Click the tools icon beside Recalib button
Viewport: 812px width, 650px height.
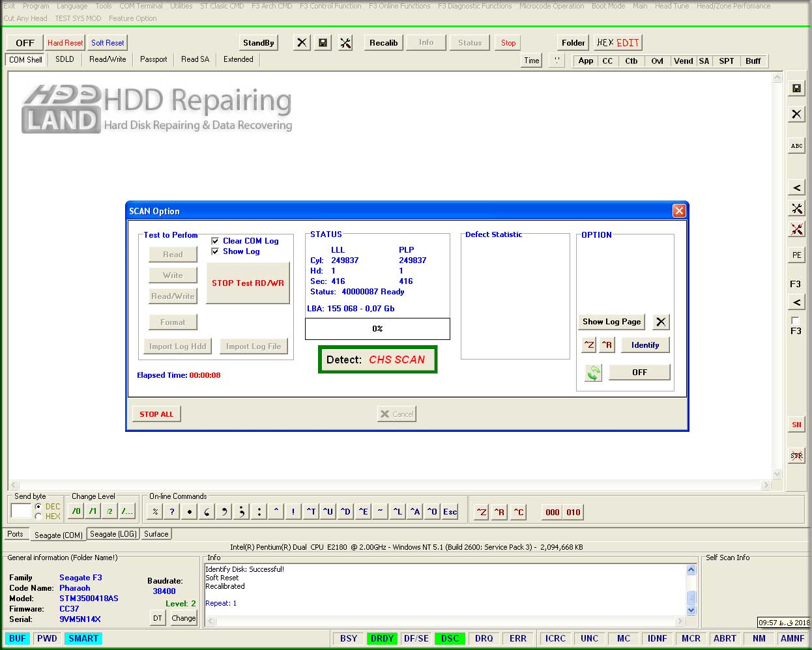pyautogui.click(x=345, y=43)
